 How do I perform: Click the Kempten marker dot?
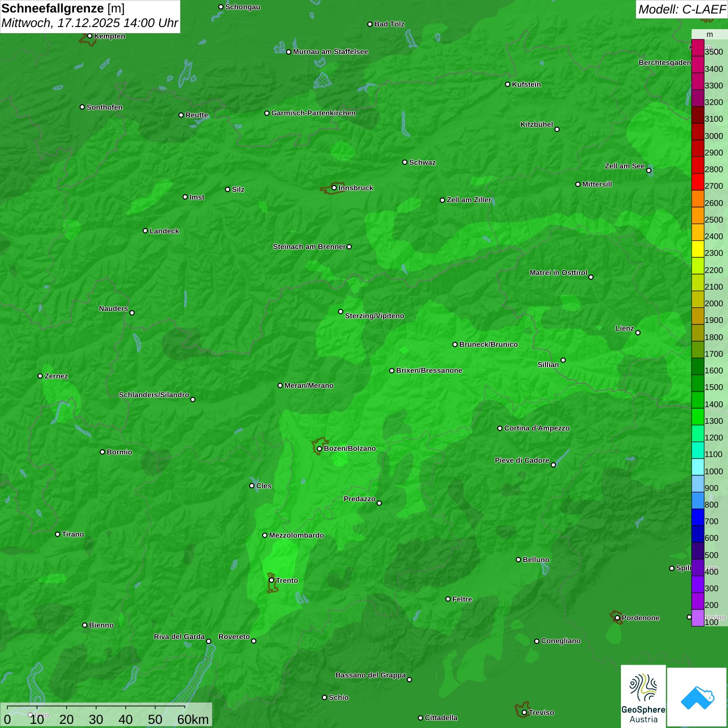click(x=89, y=36)
